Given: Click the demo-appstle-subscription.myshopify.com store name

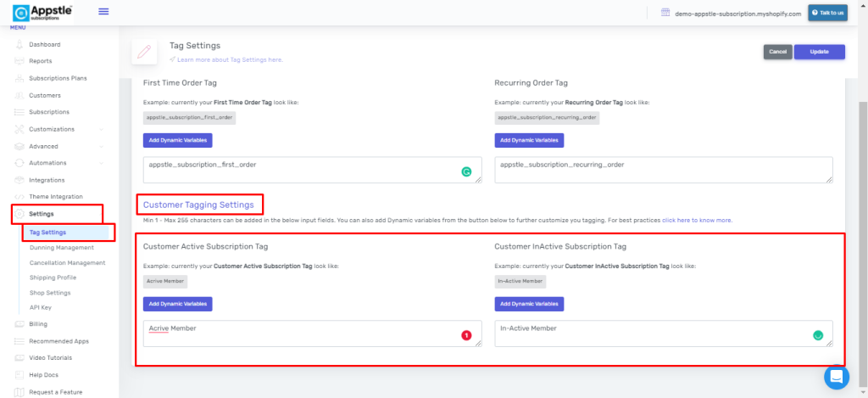Looking at the screenshot, I should (x=738, y=14).
